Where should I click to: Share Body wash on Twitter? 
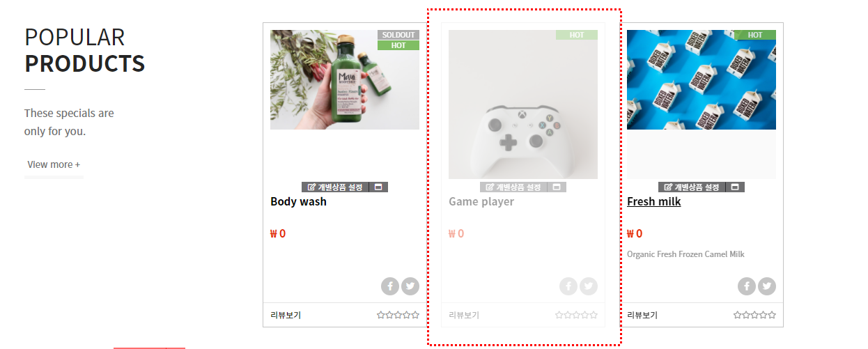pyautogui.click(x=410, y=286)
